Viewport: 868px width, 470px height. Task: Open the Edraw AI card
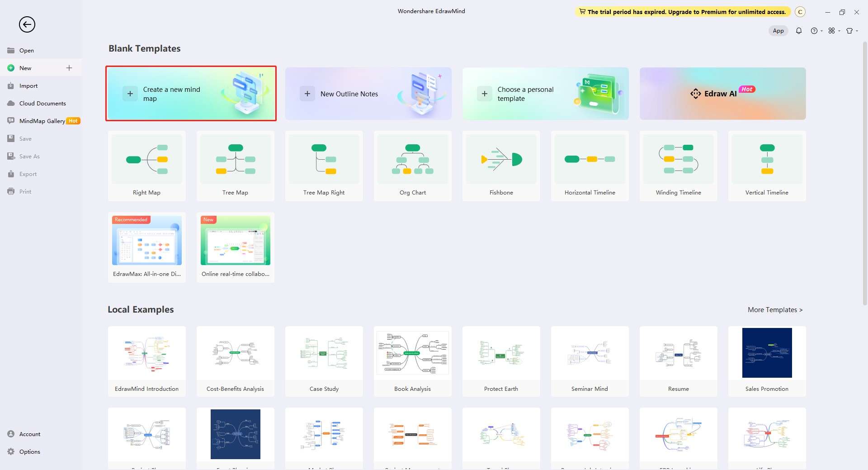[722, 94]
